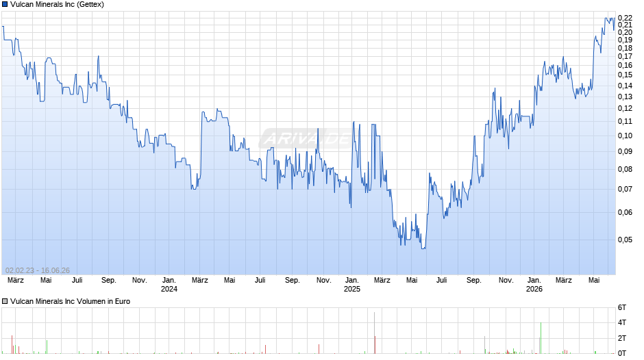Click the 0,10 price axis label

pyautogui.click(x=625, y=136)
